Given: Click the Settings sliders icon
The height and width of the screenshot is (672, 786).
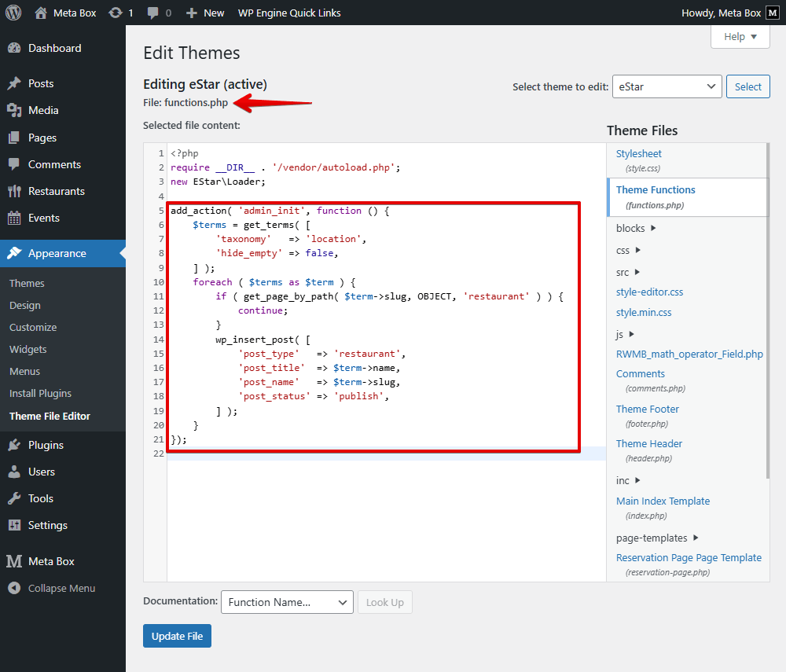Looking at the screenshot, I should click(14, 525).
